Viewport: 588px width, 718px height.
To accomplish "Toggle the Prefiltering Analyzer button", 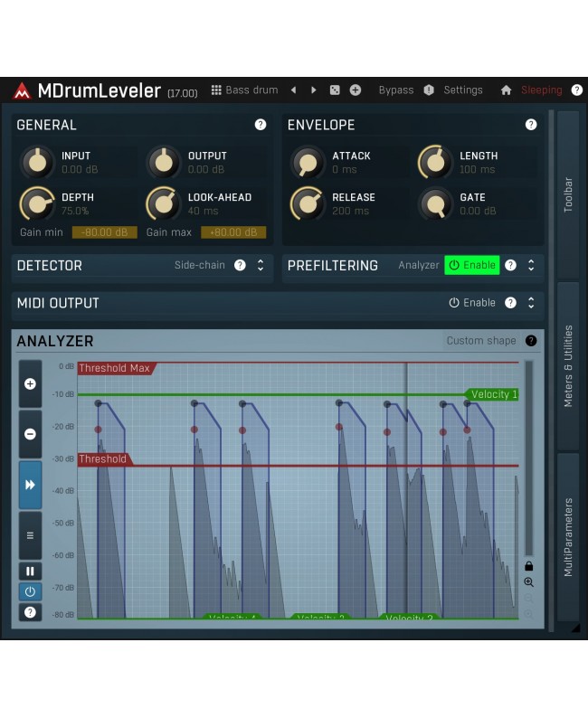I will tap(419, 265).
